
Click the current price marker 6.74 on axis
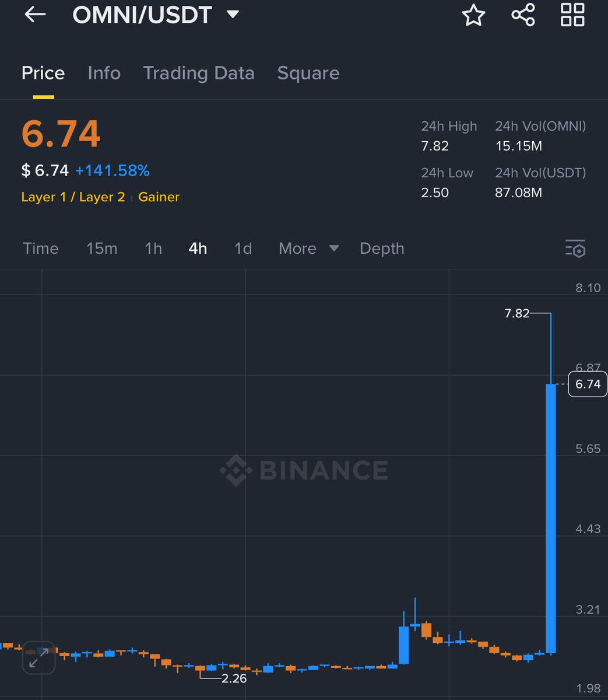pos(588,384)
